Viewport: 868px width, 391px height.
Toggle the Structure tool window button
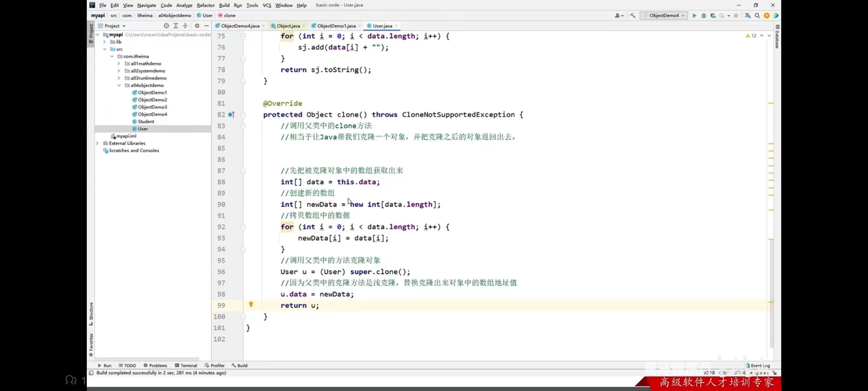point(91,314)
